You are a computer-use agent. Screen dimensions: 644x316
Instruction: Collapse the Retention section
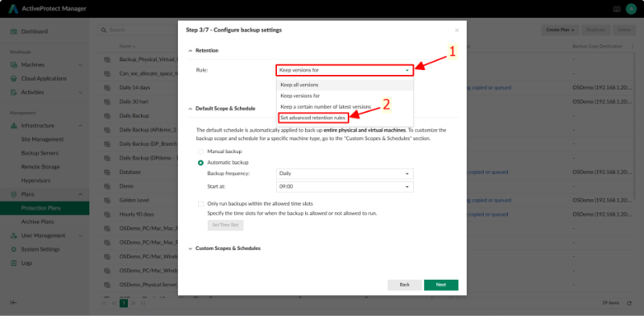(x=190, y=51)
